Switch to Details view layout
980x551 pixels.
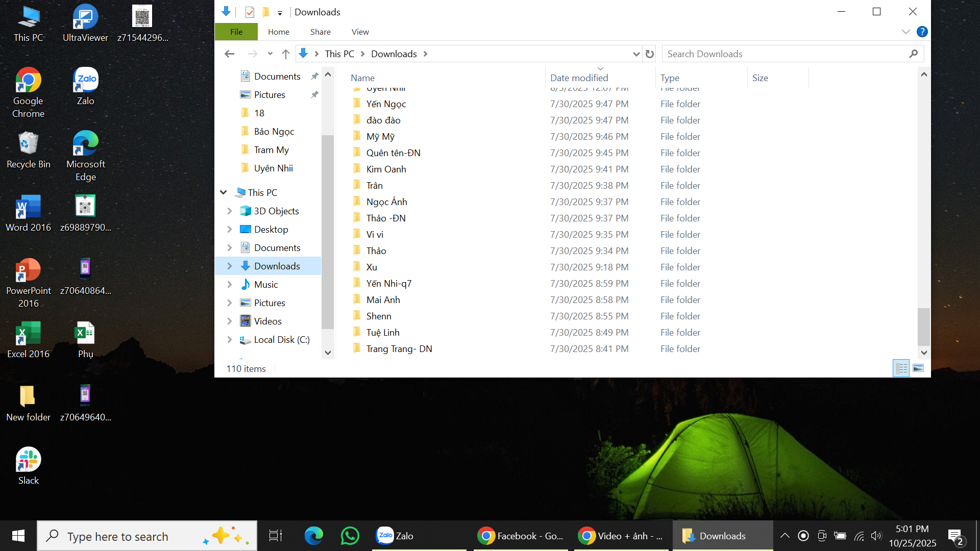click(x=901, y=368)
